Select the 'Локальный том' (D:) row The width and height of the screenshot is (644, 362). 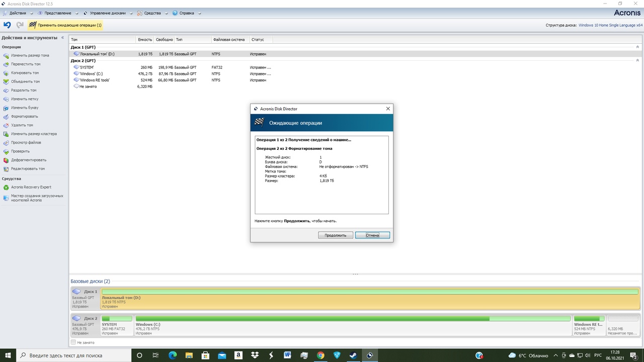(355, 54)
